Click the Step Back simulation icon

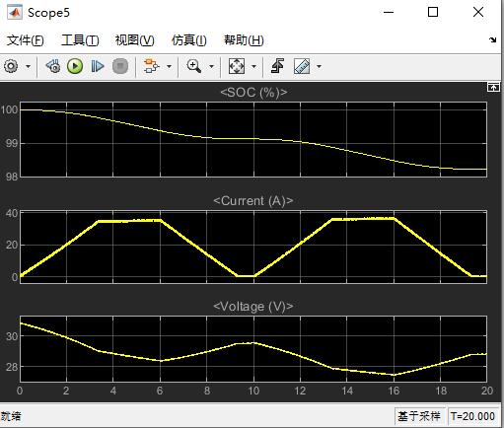[53, 66]
